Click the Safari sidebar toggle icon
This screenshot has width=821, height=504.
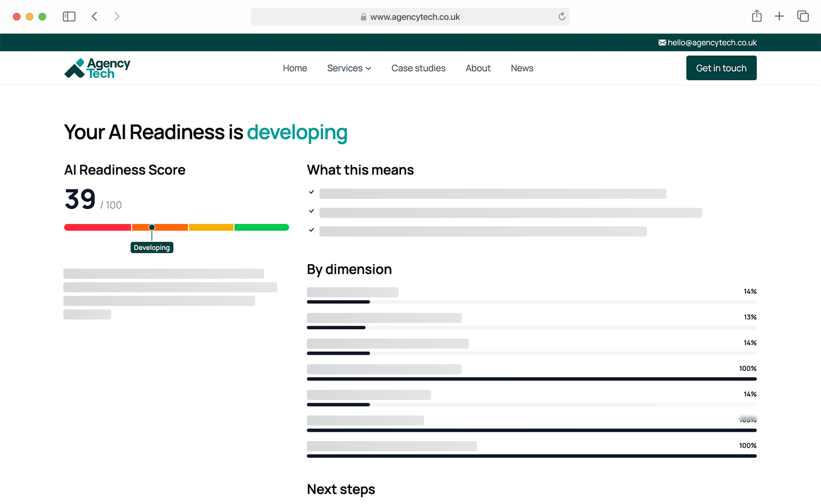coord(69,16)
